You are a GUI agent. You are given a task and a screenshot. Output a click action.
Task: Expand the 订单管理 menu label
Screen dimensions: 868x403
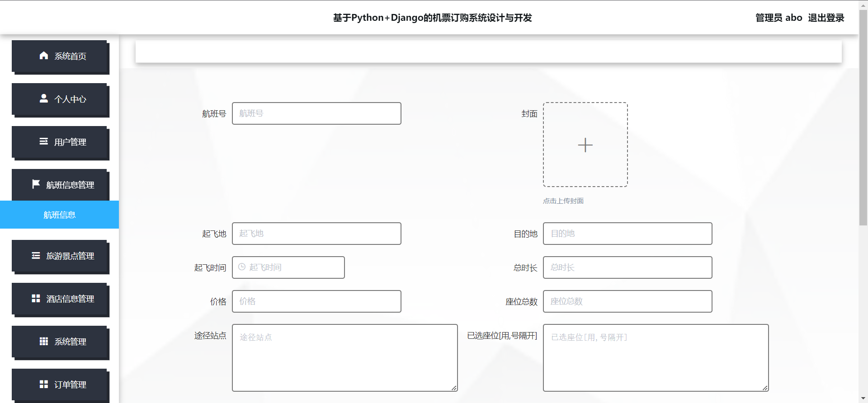coord(71,384)
